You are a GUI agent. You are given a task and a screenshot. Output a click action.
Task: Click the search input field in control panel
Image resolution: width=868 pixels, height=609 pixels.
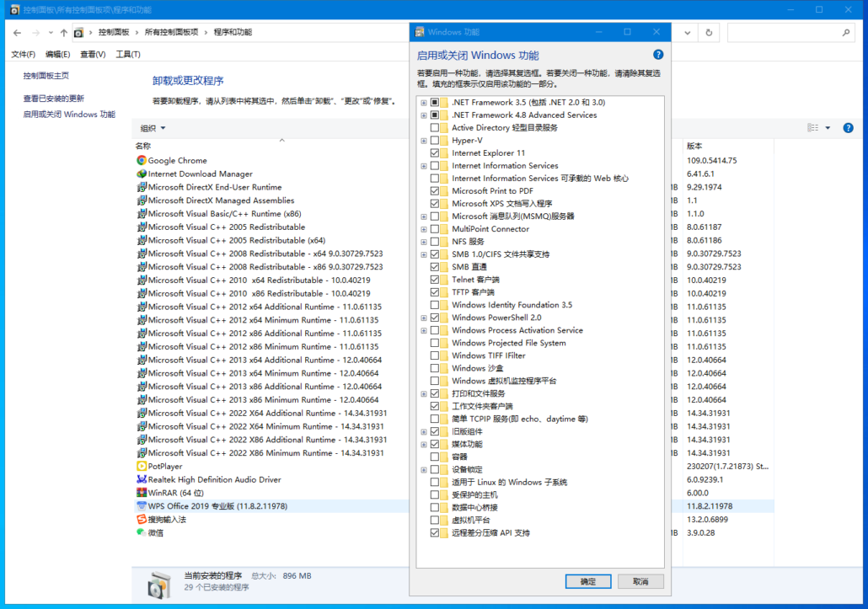[784, 33]
